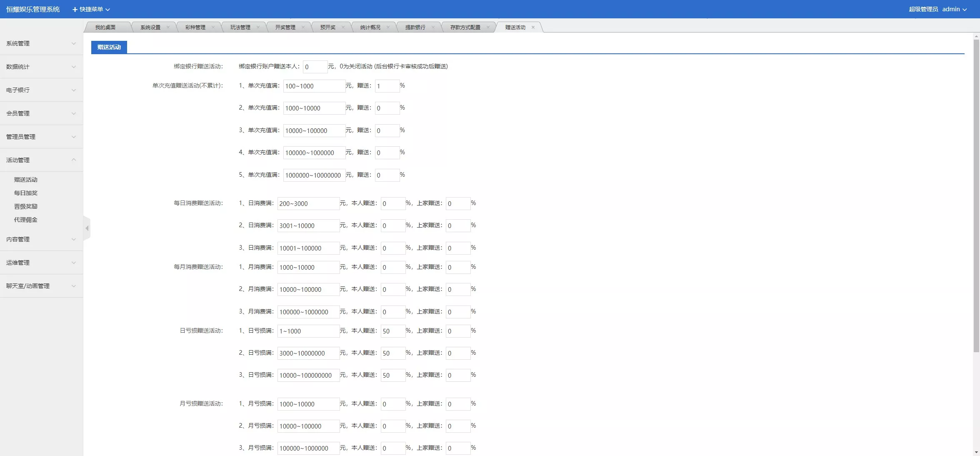Close the 系统设置 tab
980x456 pixels.
[x=168, y=28]
